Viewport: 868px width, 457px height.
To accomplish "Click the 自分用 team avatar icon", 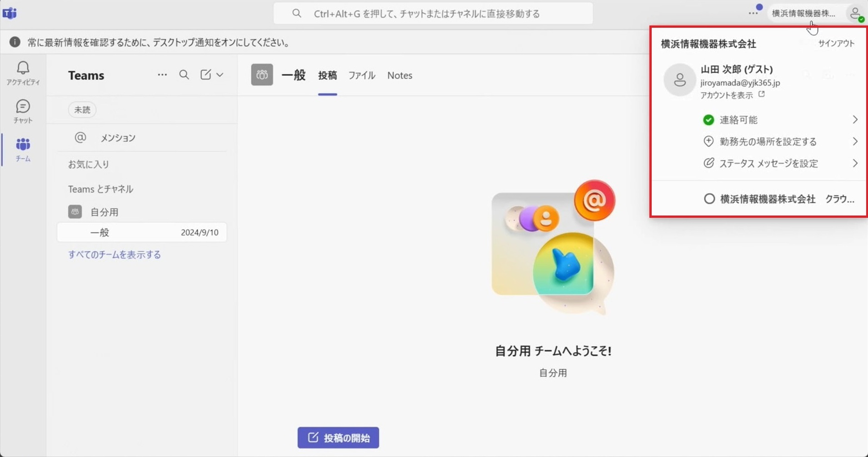I will pyautogui.click(x=75, y=212).
